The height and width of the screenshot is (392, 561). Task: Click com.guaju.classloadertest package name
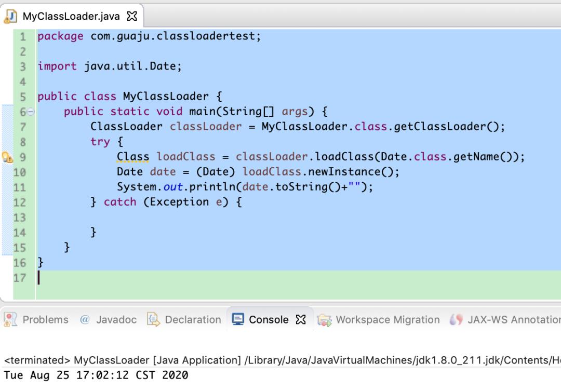pyautogui.click(x=172, y=36)
